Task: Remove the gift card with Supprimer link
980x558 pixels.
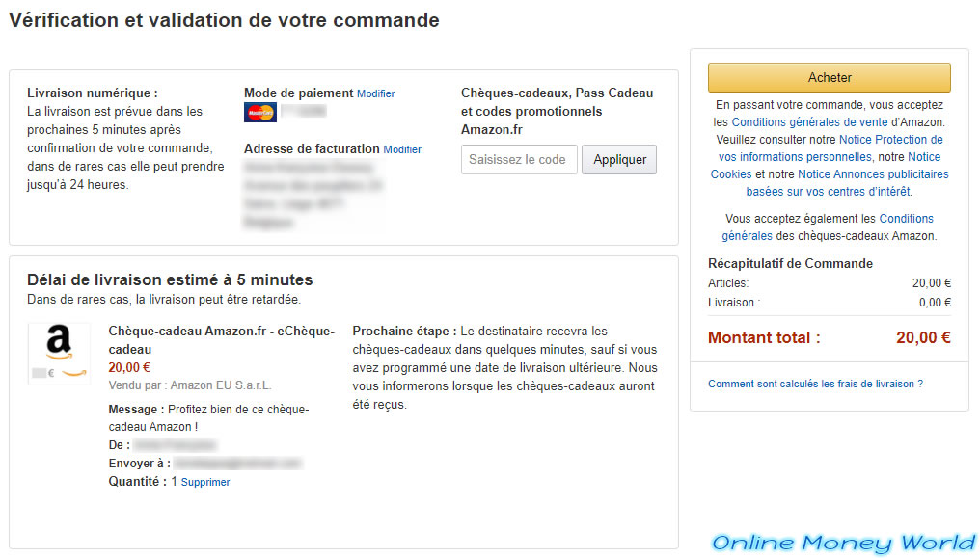Action: point(205,483)
